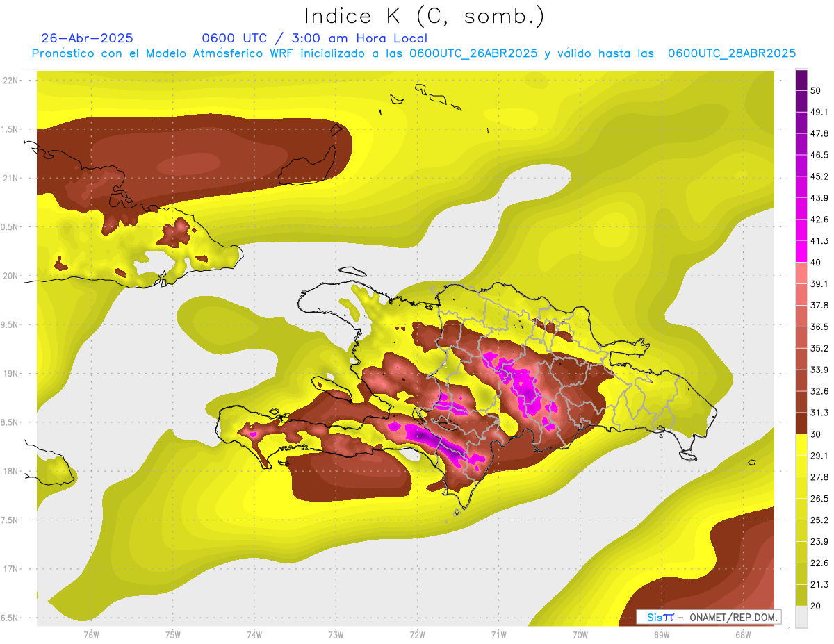This screenshot has width=834, height=644.
Task: Click the '68W' longitude axis label
Action: [x=742, y=634]
